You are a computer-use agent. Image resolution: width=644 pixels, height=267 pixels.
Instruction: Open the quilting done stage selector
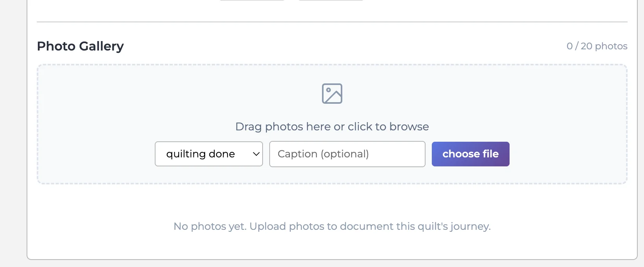coord(209,154)
